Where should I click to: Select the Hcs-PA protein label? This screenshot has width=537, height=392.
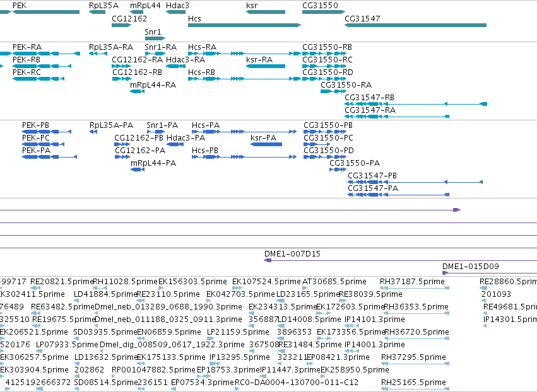206,125
